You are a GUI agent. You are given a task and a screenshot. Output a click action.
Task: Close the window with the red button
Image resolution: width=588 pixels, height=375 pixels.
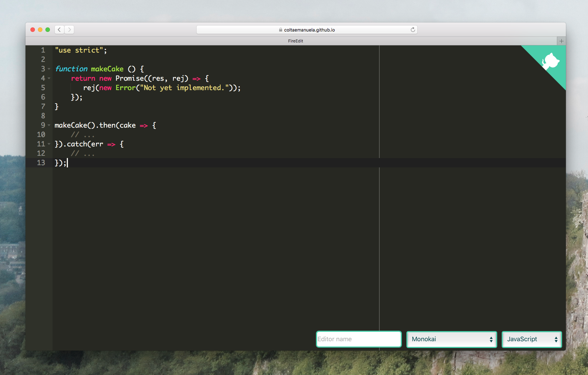coord(33,30)
